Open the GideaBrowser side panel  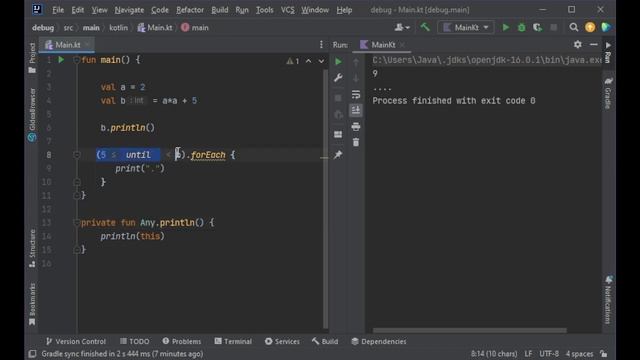tap(32, 115)
